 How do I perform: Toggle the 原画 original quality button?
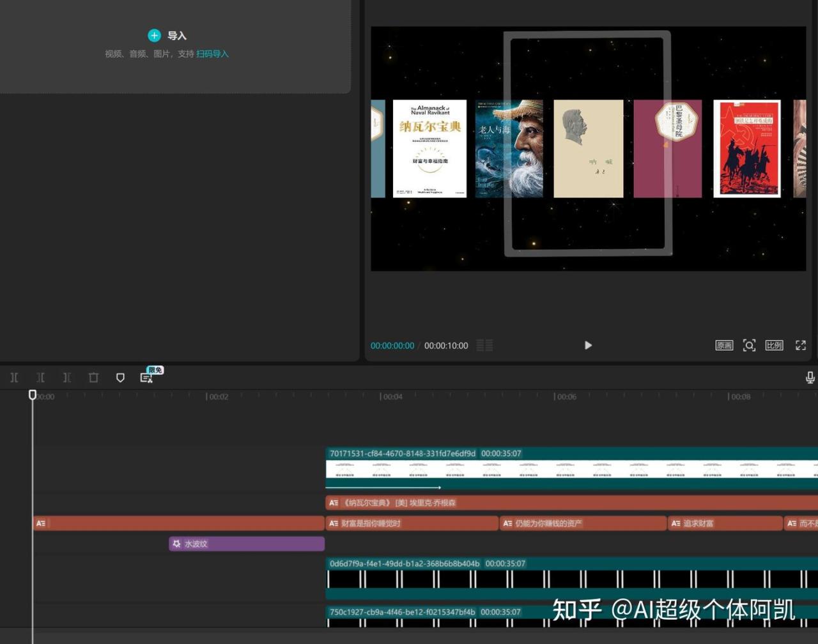pos(724,346)
